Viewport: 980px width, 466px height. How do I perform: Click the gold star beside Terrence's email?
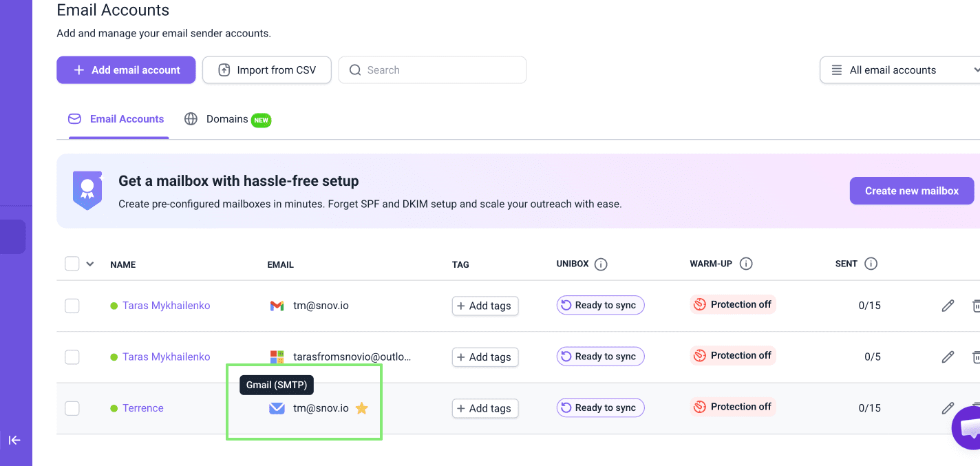coord(362,408)
